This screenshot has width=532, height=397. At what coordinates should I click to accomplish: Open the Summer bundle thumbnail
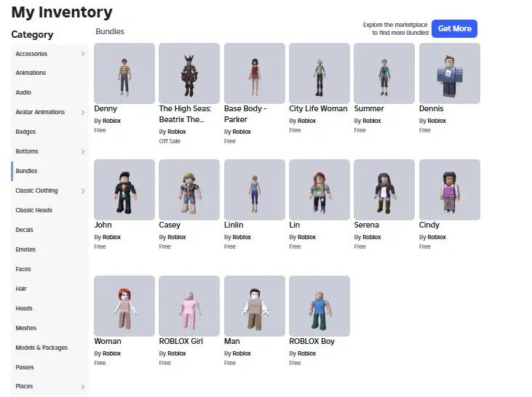[384, 73]
